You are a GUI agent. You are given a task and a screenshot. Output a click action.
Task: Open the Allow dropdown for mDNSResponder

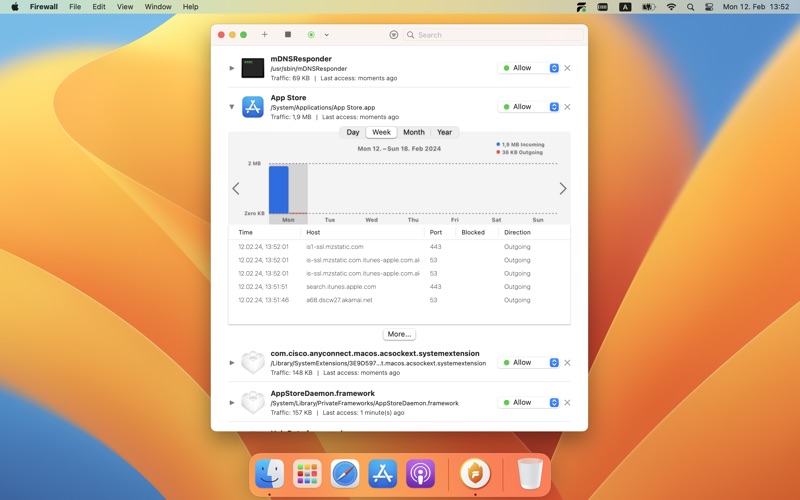coord(529,68)
